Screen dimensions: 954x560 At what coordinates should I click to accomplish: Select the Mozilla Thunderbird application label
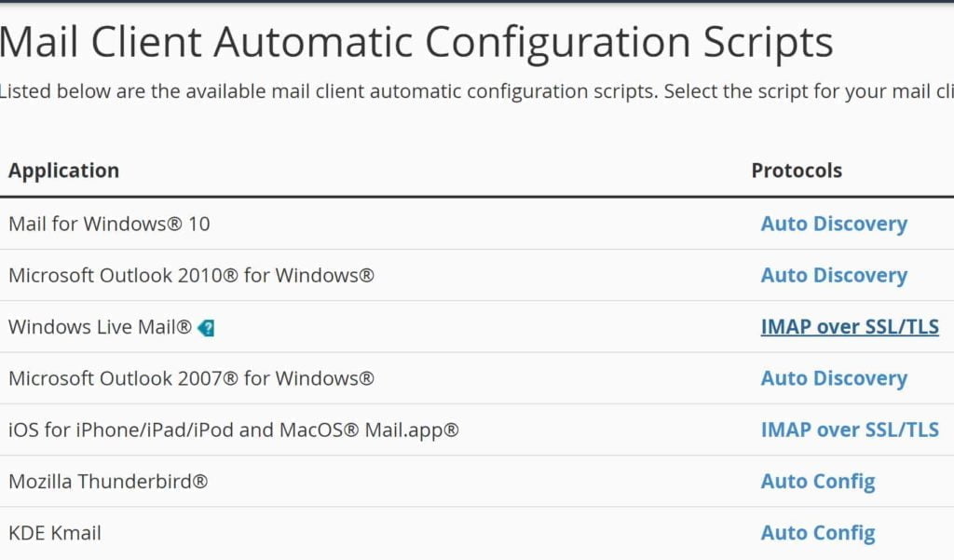click(x=108, y=482)
